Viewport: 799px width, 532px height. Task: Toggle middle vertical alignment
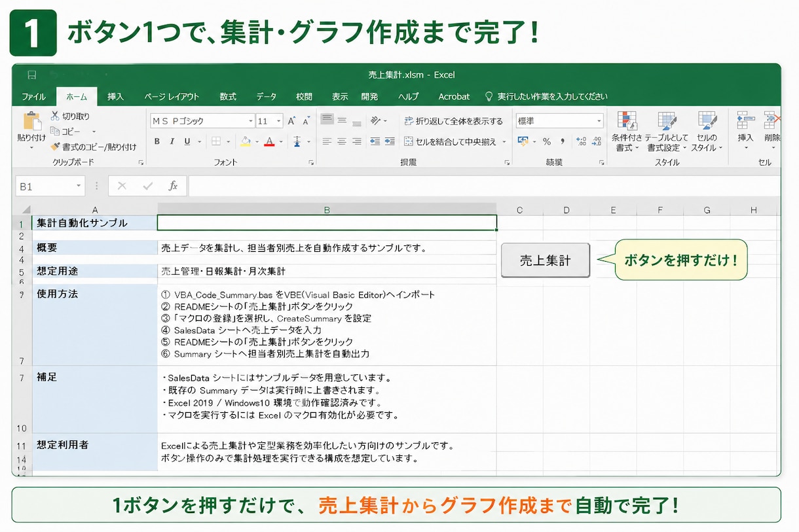click(342, 121)
